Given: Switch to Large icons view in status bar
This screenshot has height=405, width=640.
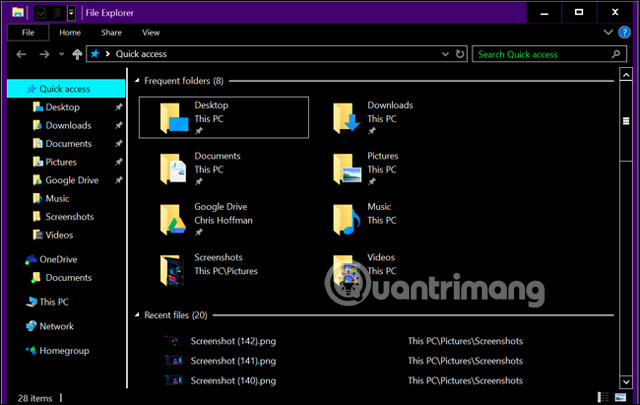Looking at the screenshot, I should point(620,397).
